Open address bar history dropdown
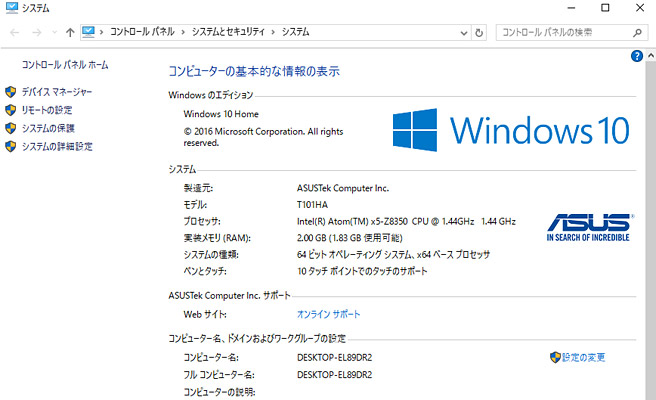The image size is (656, 400). (x=464, y=33)
